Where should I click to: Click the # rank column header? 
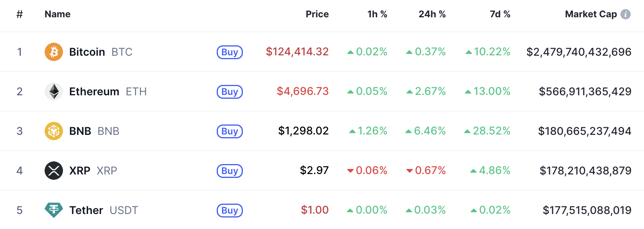coord(20,14)
